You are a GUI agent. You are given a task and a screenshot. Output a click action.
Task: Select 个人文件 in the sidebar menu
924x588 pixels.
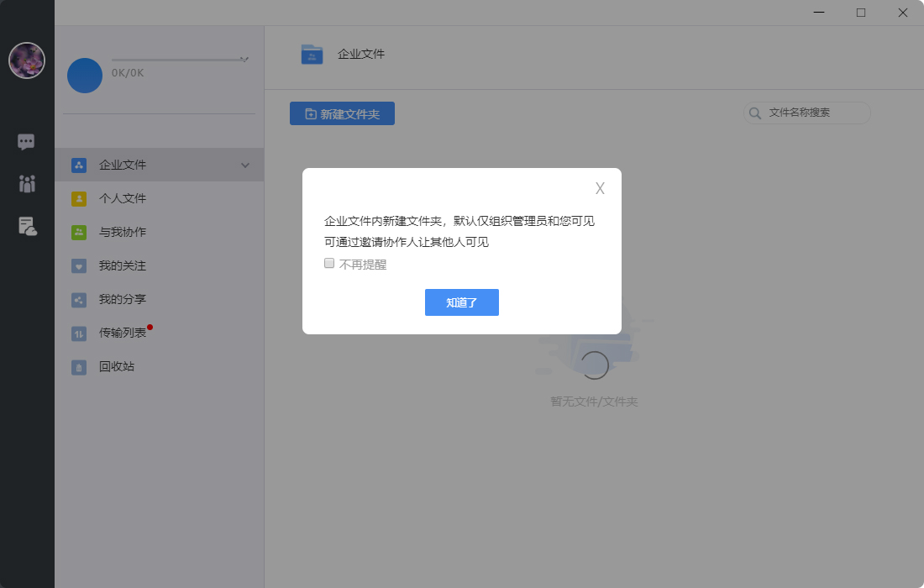[159, 198]
